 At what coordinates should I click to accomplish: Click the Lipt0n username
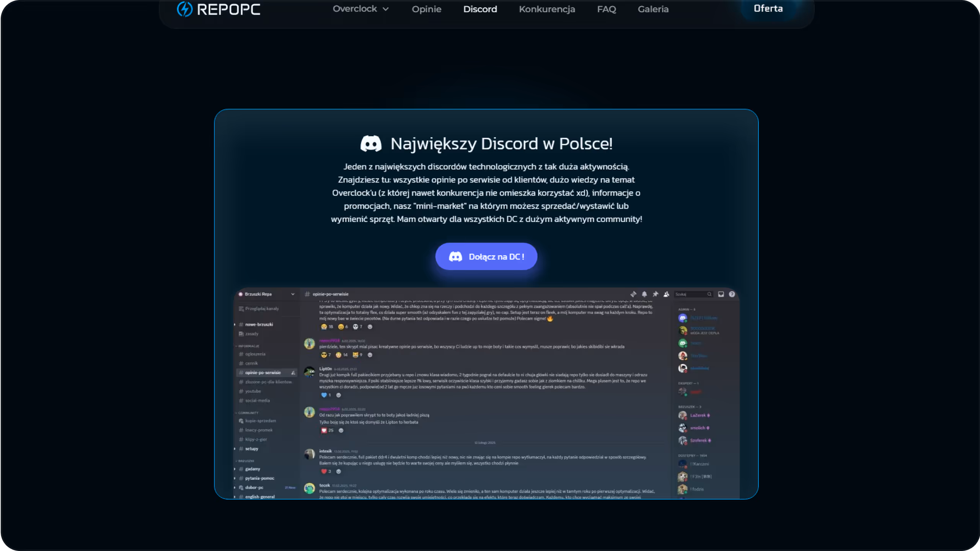pyautogui.click(x=325, y=368)
